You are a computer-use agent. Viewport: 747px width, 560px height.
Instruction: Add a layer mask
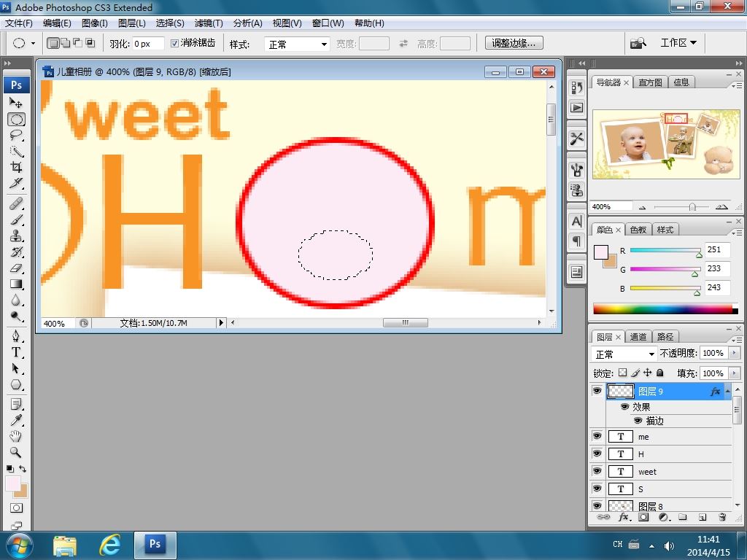click(643, 517)
